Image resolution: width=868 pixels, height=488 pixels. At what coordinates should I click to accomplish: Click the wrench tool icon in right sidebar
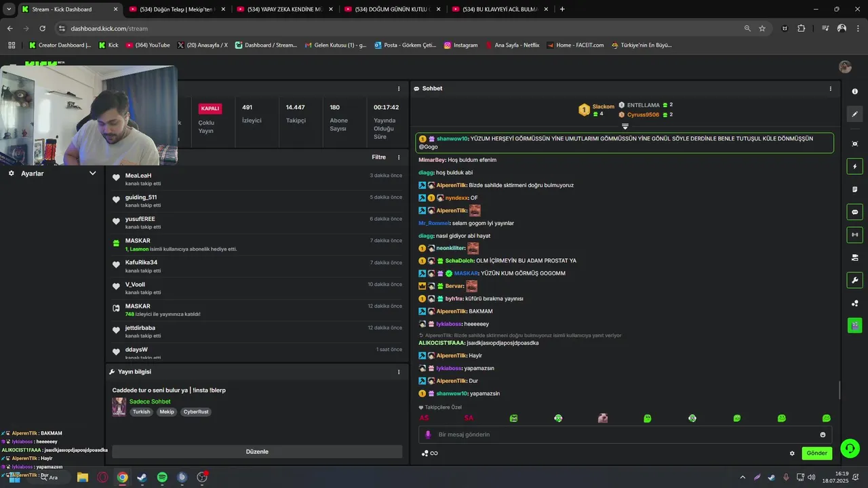point(854,281)
